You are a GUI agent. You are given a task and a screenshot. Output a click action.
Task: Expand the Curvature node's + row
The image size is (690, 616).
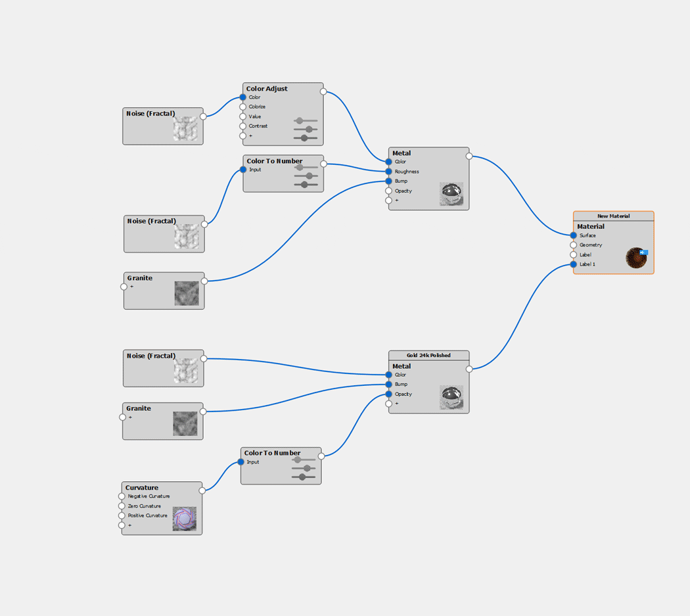pyautogui.click(x=122, y=525)
